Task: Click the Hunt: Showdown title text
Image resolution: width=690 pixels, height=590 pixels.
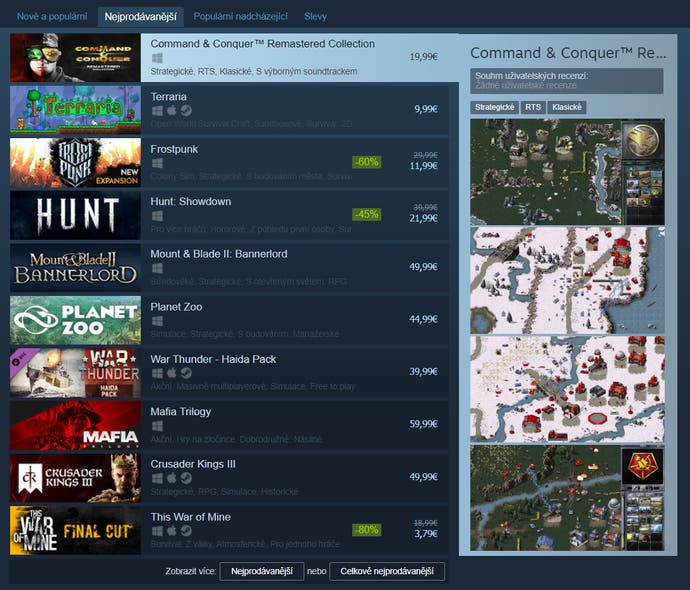Action: pos(191,202)
